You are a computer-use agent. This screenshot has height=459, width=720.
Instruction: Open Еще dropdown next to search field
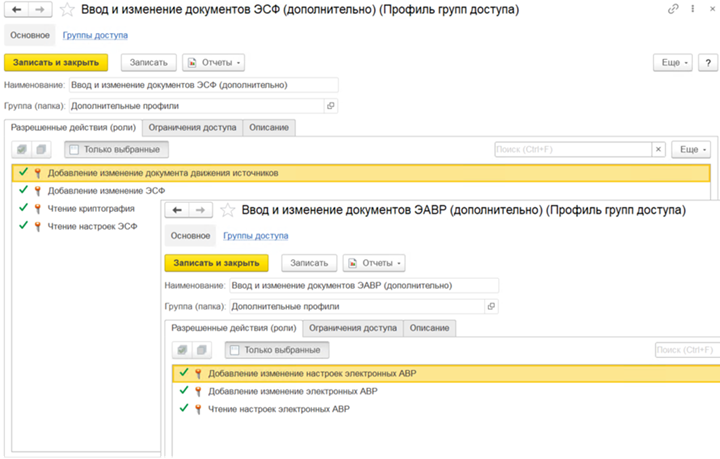[691, 150]
